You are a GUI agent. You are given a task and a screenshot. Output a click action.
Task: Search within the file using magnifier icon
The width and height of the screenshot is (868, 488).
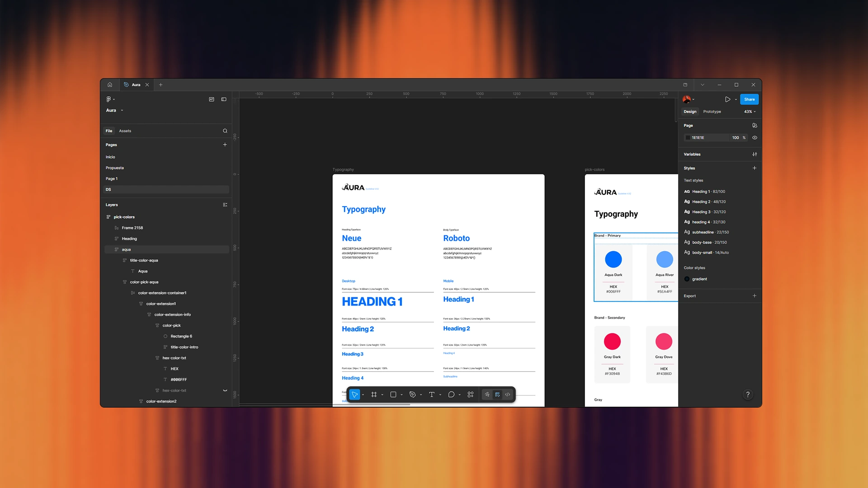point(225,131)
